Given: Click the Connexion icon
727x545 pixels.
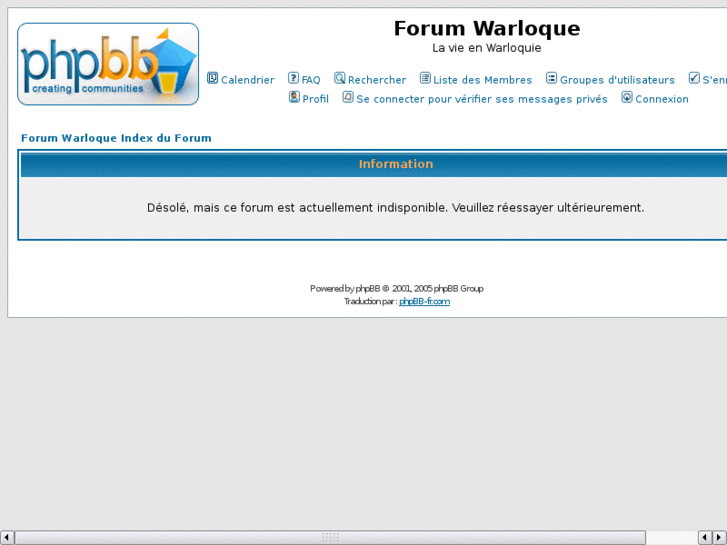Looking at the screenshot, I should (627, 97).
